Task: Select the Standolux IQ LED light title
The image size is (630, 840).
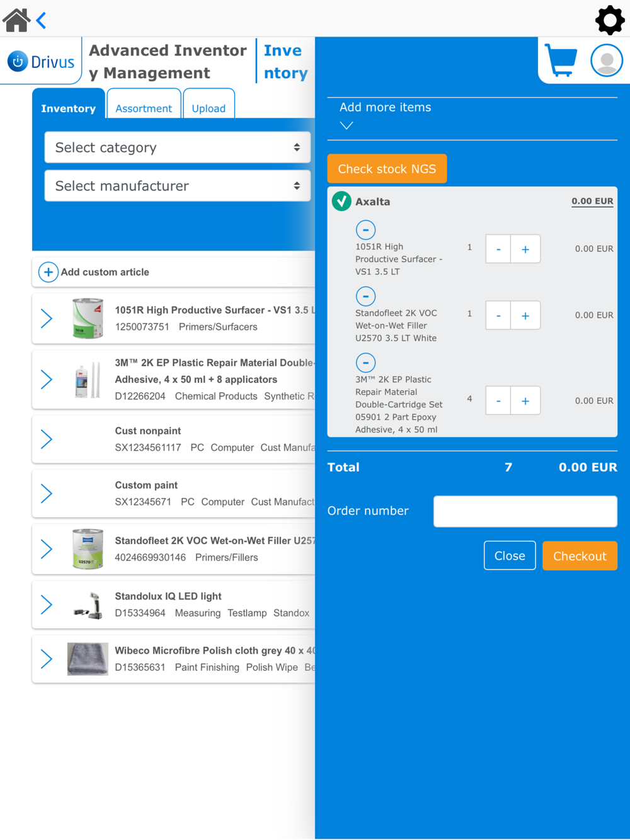Action: point(168,596)
